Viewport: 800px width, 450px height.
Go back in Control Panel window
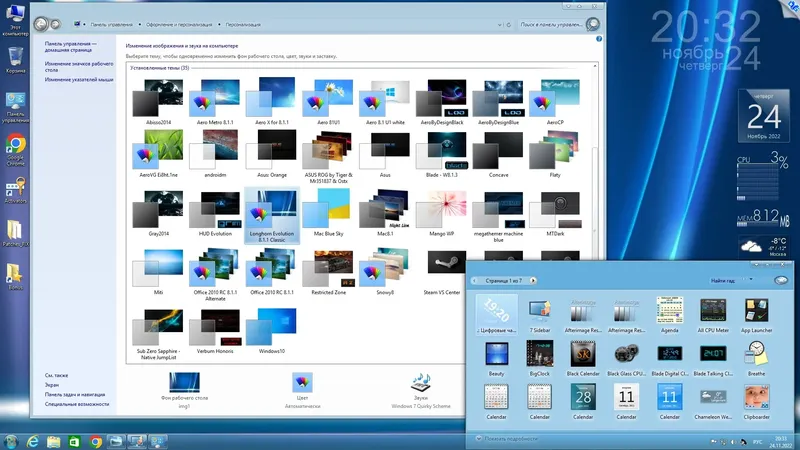tap(41, 23)
